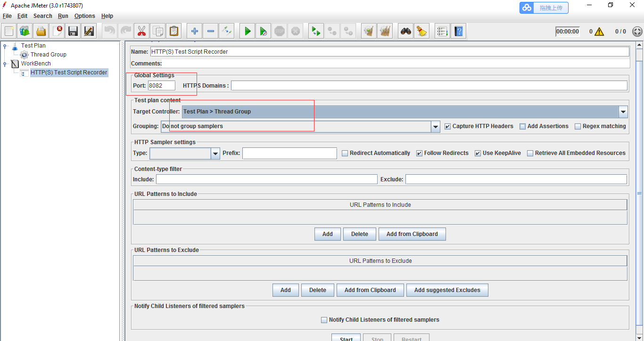Enable Redirect Automatically checkbox

tap(345, 153)
